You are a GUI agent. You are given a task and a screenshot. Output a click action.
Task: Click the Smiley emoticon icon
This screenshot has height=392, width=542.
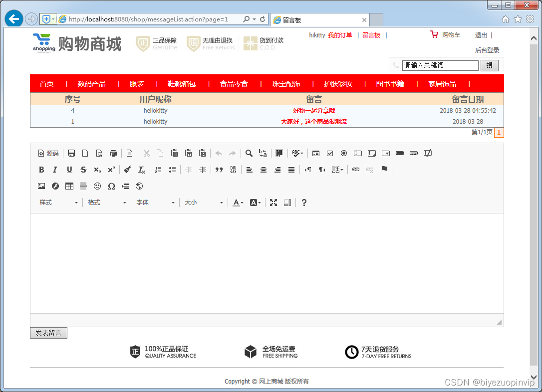[x=97, y=186]
